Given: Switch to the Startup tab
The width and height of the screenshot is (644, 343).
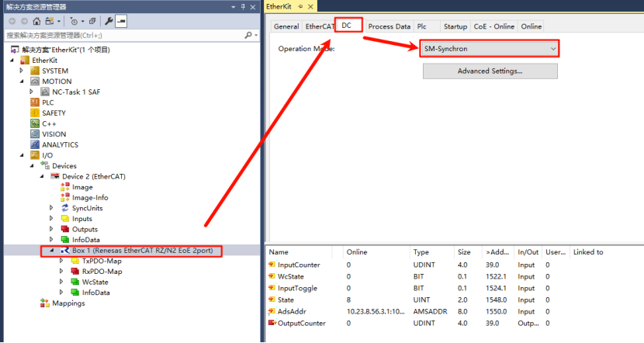Looking at the screenshot, I should coord(455,26).
